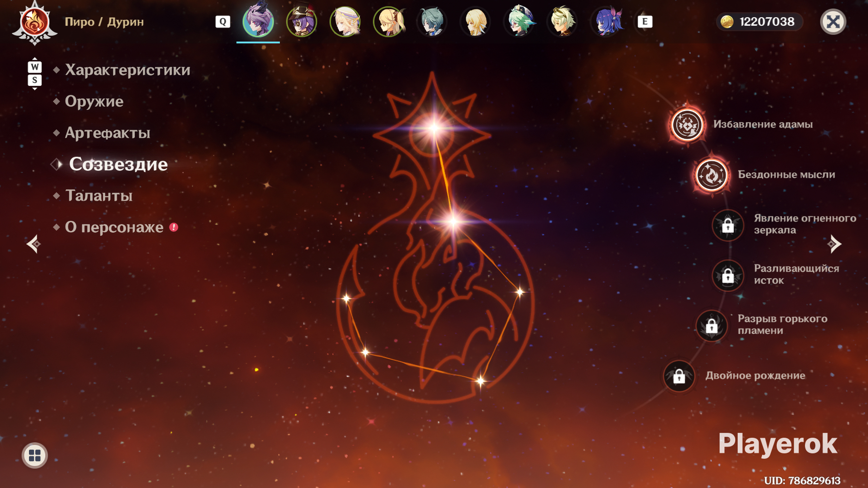The height and width of the screenshot is (488, 868).
Task: Click the W/S menu navigation indicator
Action: (x=35, y=74)
